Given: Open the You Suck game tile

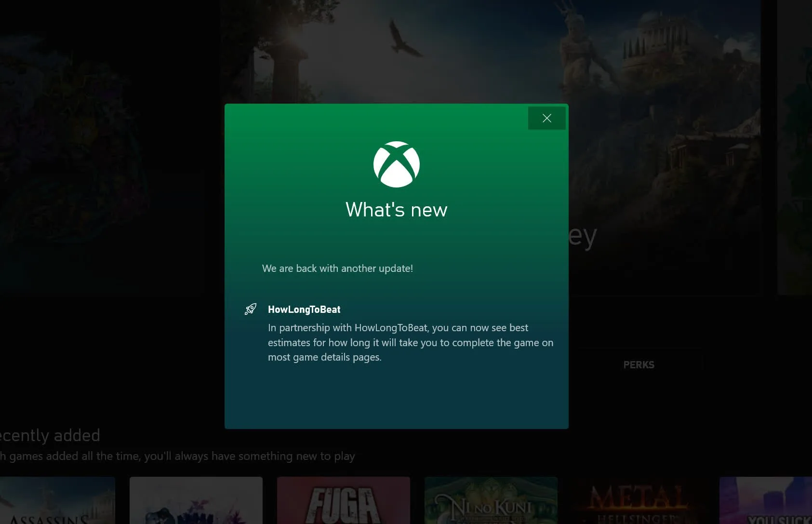Looking at the screenshot, I should click(765, 500).
